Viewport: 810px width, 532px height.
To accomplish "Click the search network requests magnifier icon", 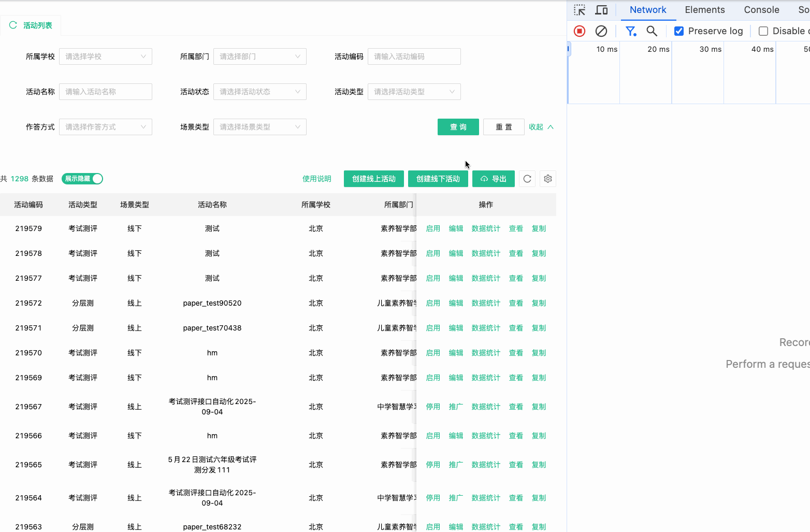I will click(652, 31).
